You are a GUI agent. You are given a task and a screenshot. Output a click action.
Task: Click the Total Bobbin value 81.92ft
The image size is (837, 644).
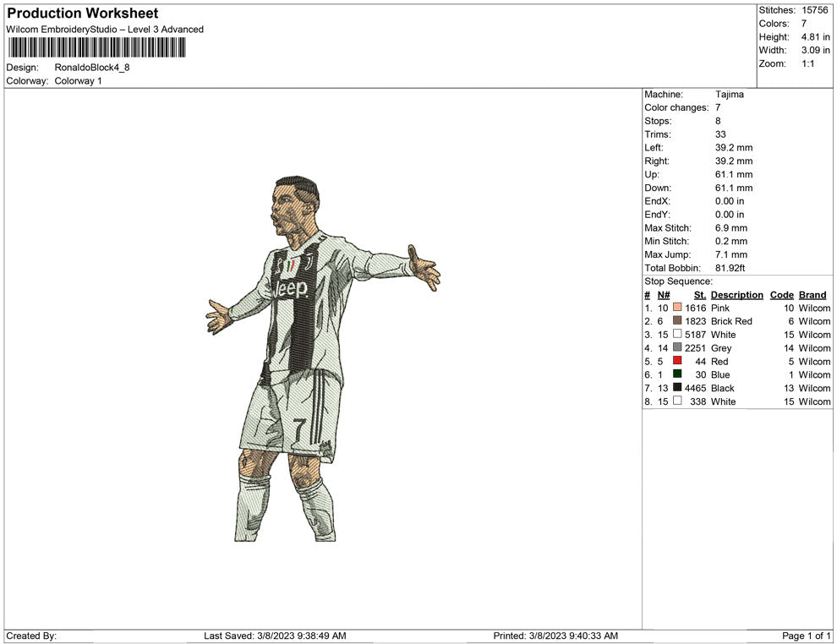click(730, 268)
